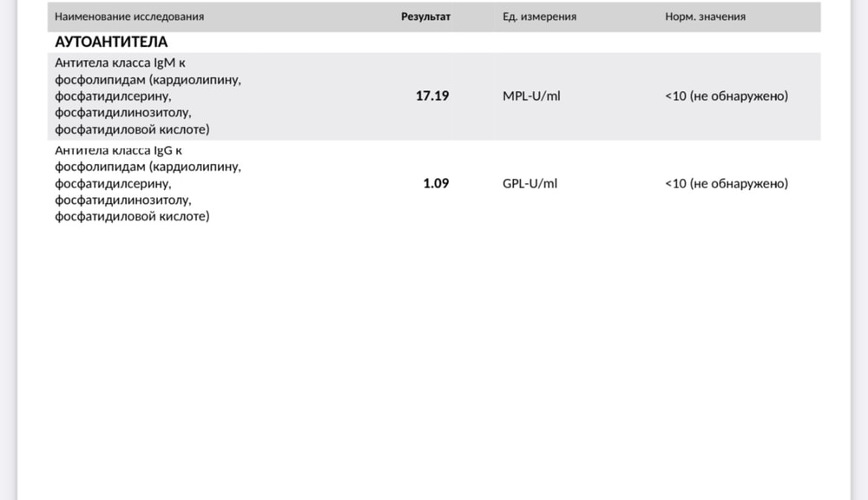Click 'фосфатидилинозитолу' in the IgG row

(x=123, y=200)
